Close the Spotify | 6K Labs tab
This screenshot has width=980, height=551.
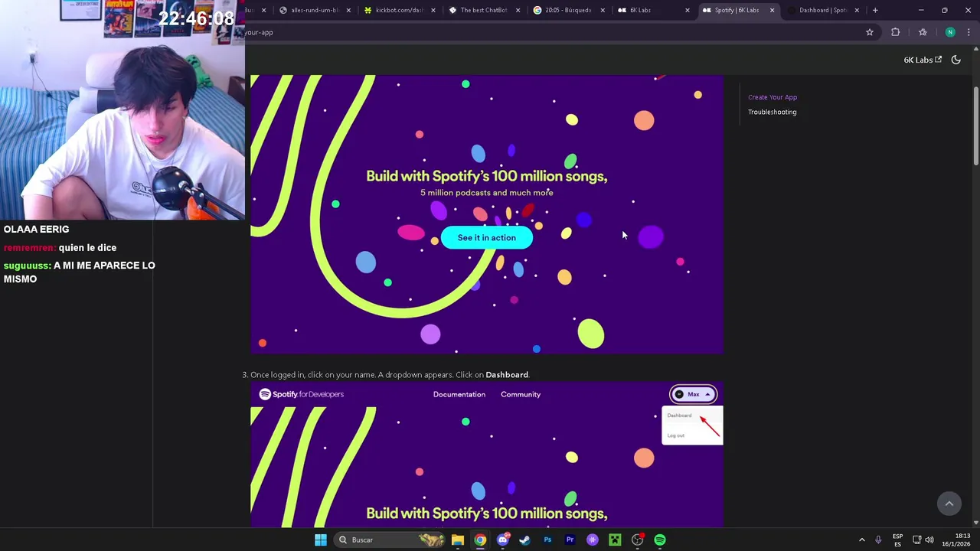pos(772,10)
